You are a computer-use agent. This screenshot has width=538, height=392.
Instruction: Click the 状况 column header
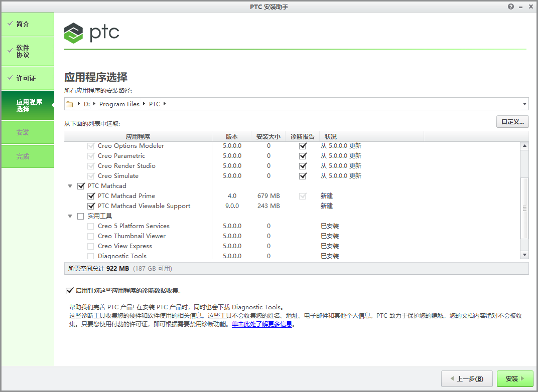(371, 136)
